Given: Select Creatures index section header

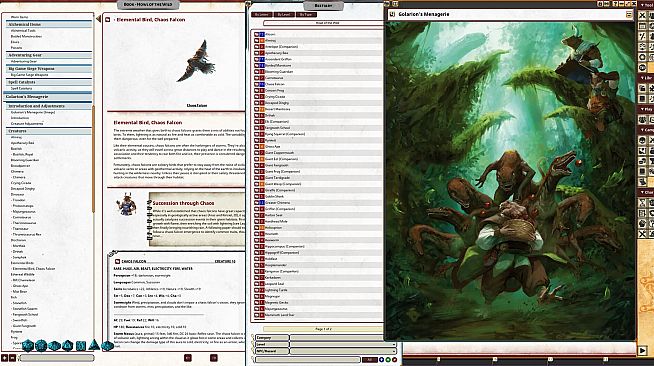Looking at the screenshot, I should point(48,131).
